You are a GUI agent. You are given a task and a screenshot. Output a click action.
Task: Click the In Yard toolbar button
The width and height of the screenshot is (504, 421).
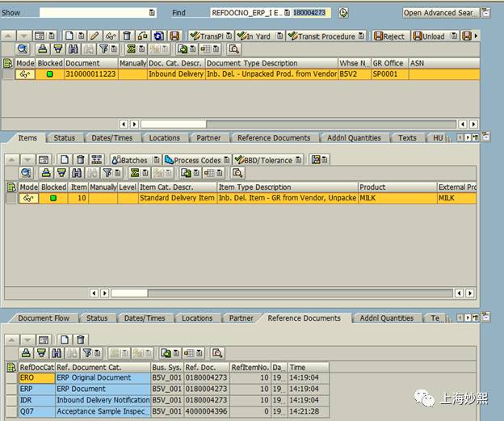[x=256, y=36]
